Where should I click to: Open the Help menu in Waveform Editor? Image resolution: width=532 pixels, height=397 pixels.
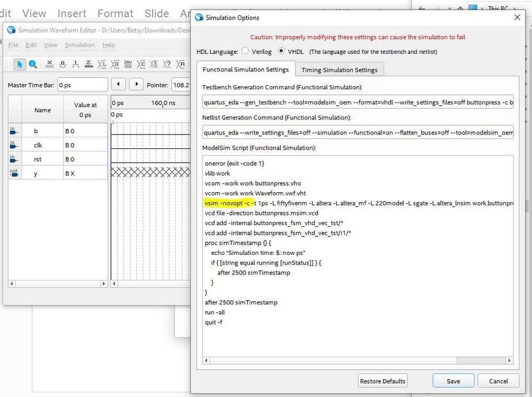pos(109,45)
